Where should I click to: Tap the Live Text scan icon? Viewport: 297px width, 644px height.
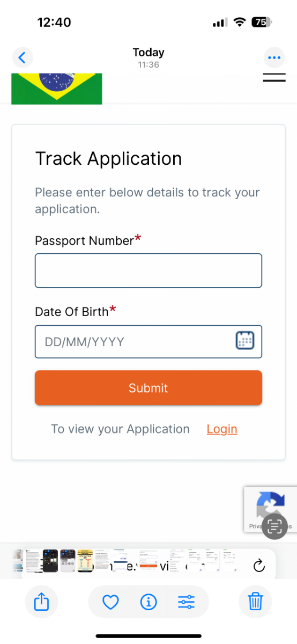[275, 526]
